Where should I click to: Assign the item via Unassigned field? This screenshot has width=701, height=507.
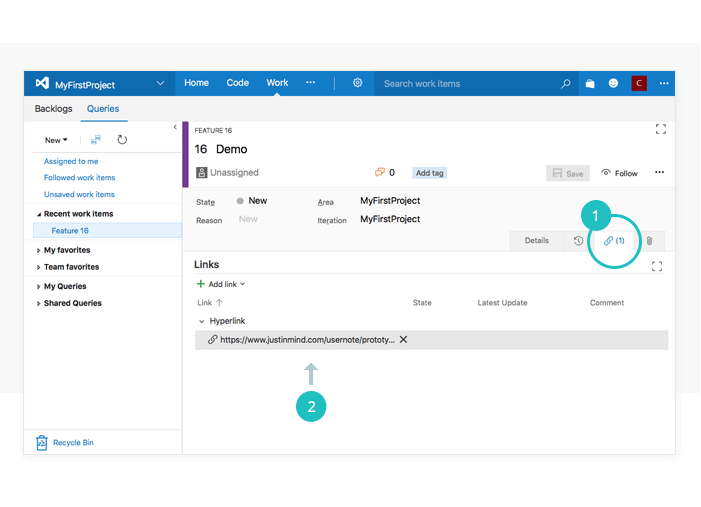point(234,173)
